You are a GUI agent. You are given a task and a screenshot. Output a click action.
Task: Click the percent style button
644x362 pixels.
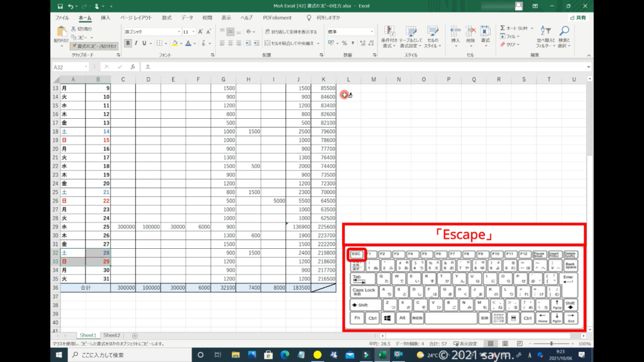point(344,43)
